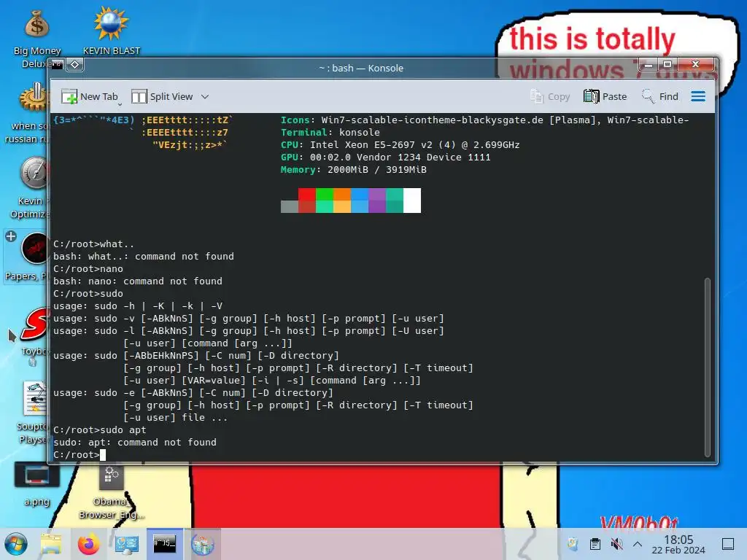
Task: Unmute via the muted volume tray icon
Action: [616, 544]
